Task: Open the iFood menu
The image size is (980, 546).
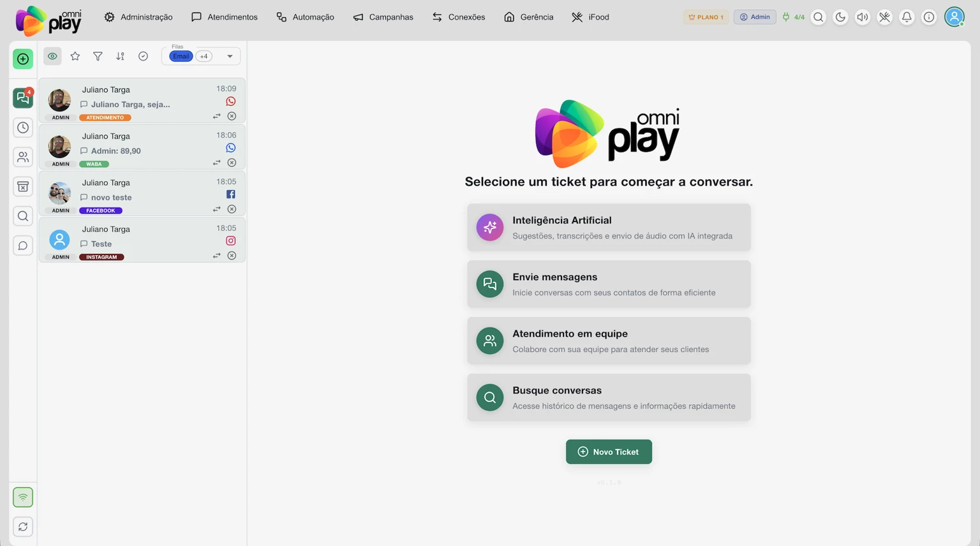Action: point(590,17)
